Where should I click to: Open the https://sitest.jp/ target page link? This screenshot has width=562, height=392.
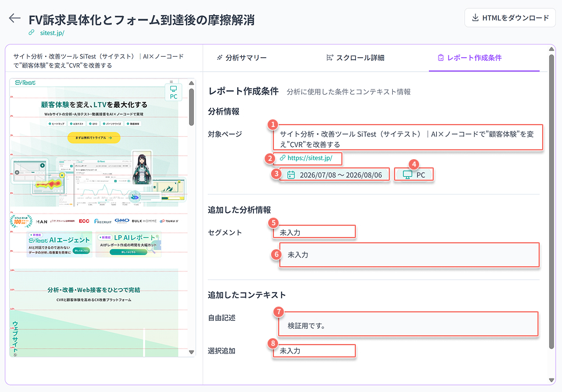click(310, 157)
